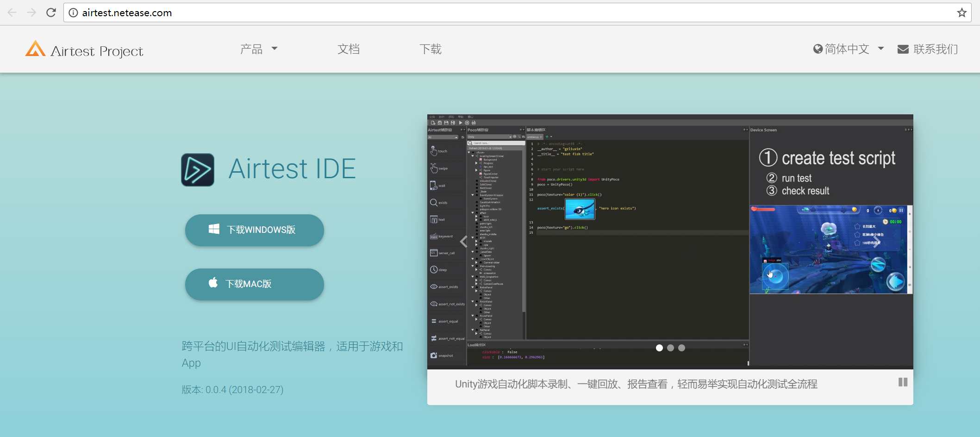Select the third carousel indicator dot
Viewport: 980px width, 437px height.
[x=681, y=348]
